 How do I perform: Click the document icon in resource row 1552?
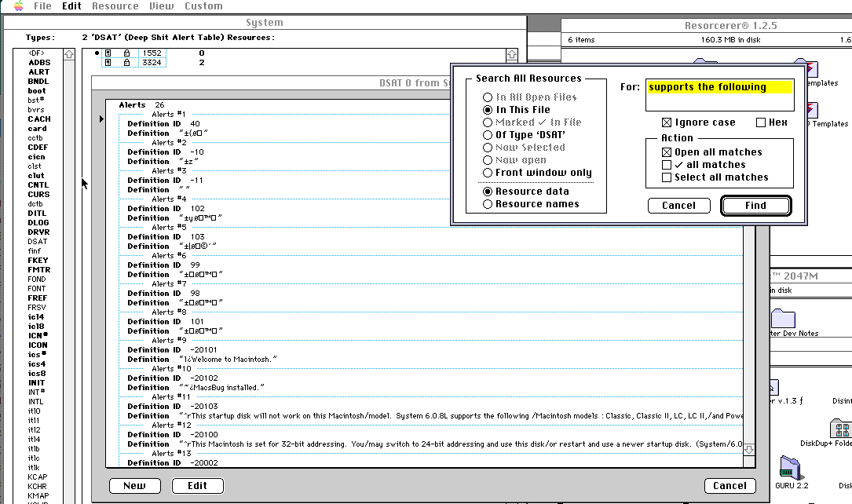[108, 53]
